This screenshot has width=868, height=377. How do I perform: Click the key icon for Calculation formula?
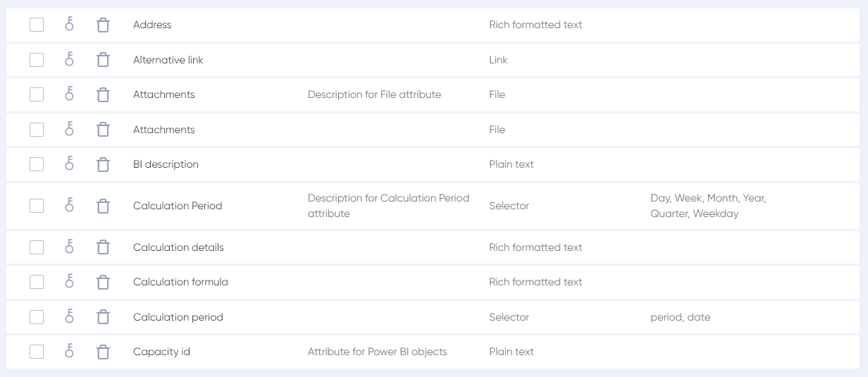[x=69, y=282]
